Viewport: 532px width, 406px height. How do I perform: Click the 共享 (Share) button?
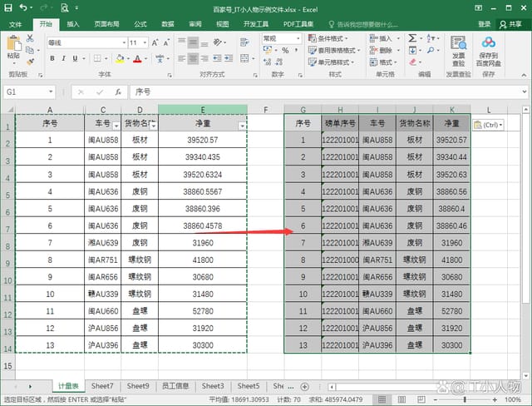[x=511, y=24]
